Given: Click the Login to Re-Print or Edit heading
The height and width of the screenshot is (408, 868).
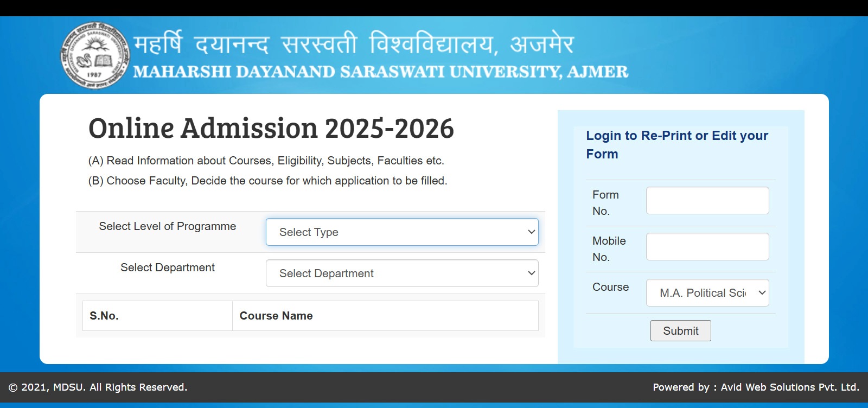Looking at the screenshot, I should [x=677, y=145].
